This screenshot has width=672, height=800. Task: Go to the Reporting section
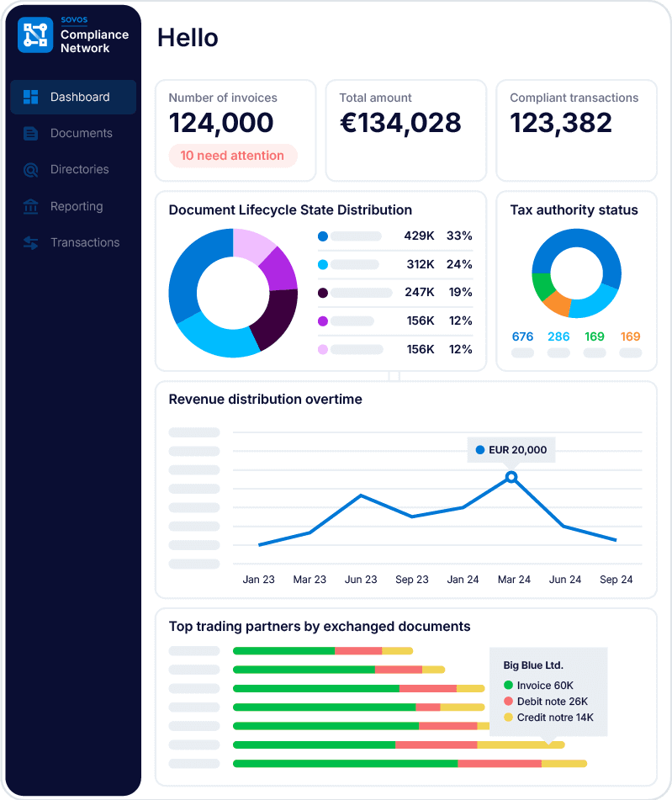[77, 206]
